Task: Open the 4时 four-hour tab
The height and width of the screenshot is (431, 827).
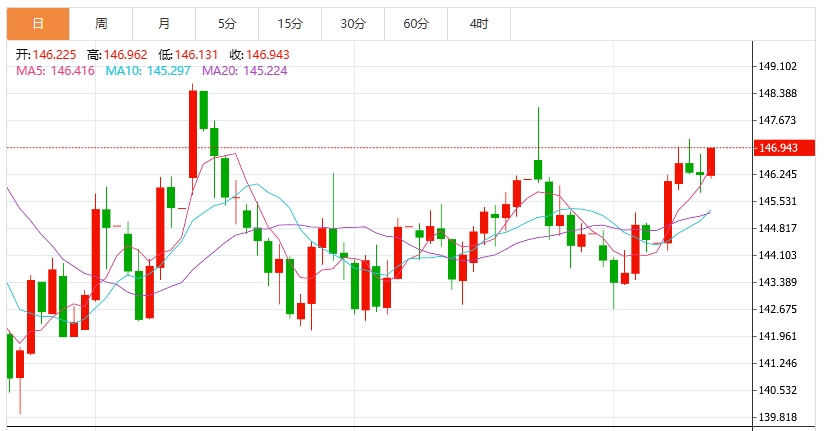Action: [479, 24]
